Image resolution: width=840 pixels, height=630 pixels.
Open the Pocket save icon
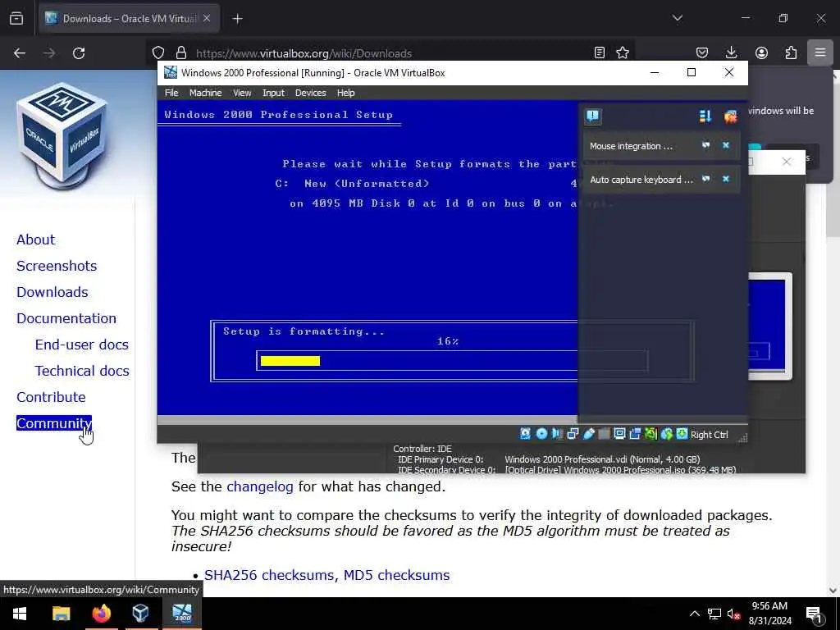(x=702, y=52)
